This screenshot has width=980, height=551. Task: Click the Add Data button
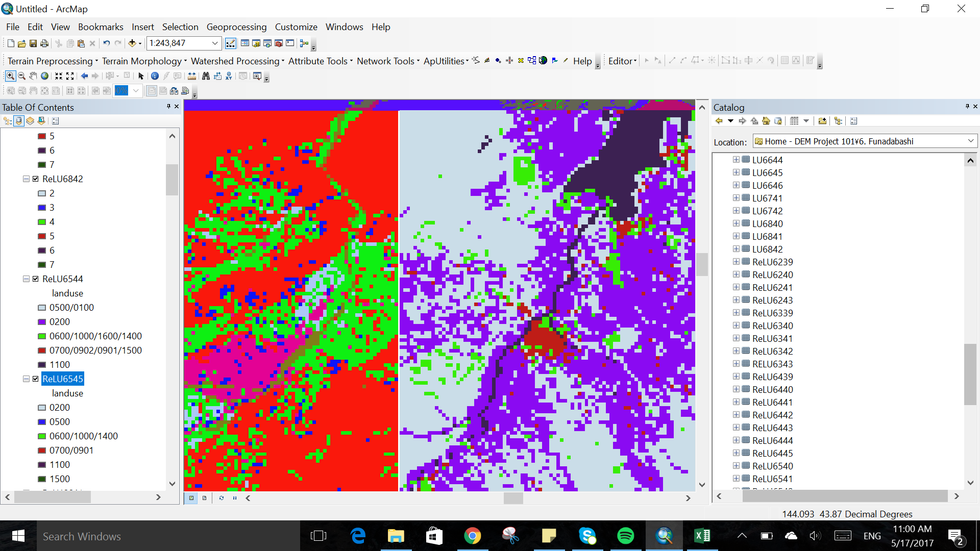point(132,43)
